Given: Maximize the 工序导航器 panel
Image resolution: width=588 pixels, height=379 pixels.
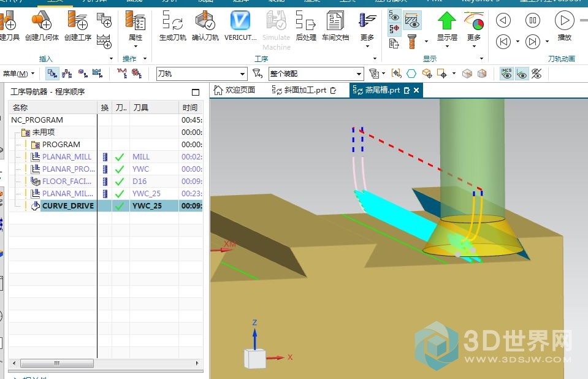Looking at the screenshot, I should click(196, 92).
